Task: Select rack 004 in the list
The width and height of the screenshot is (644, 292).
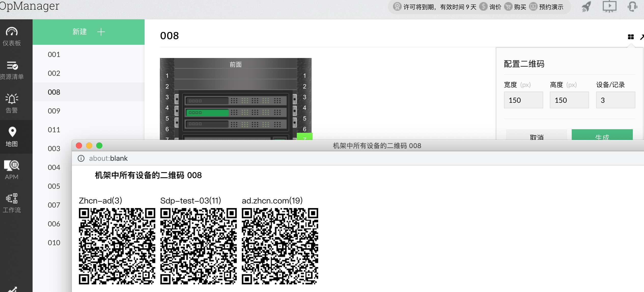Action: (x=54, y=167)
